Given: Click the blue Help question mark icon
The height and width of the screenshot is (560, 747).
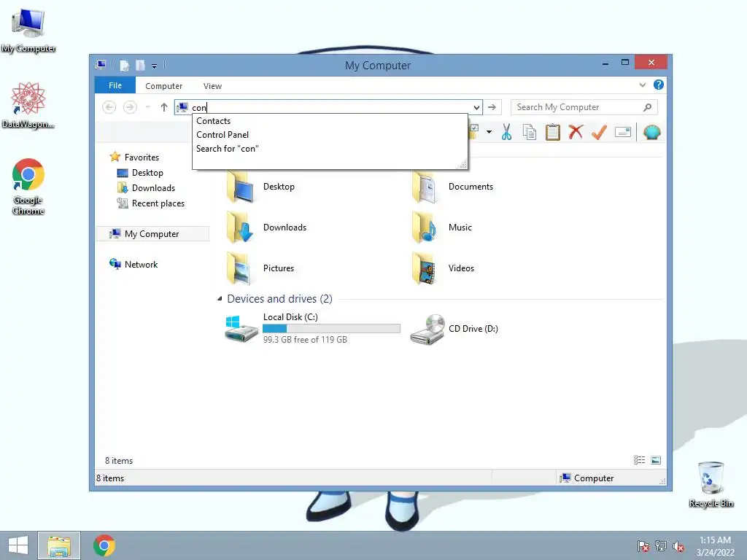Looking at the screenshot, I should click(659, 85).
